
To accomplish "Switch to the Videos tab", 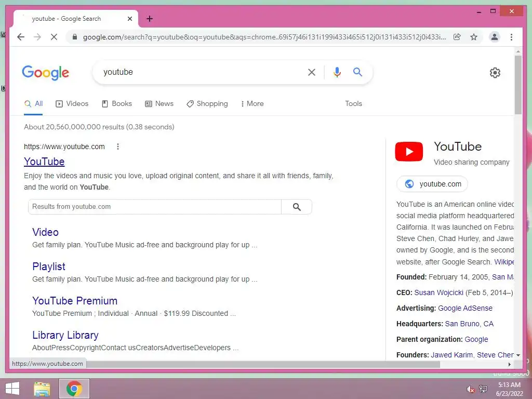I will [72, 104].
